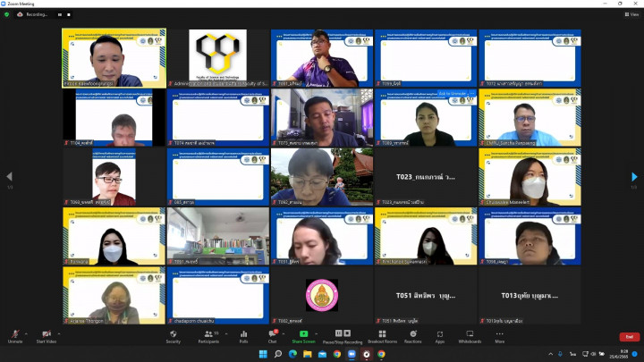Screen dimensions: 644x362
Task: Open File Explorer from taskbar
Action: click(x=308, y=354)
